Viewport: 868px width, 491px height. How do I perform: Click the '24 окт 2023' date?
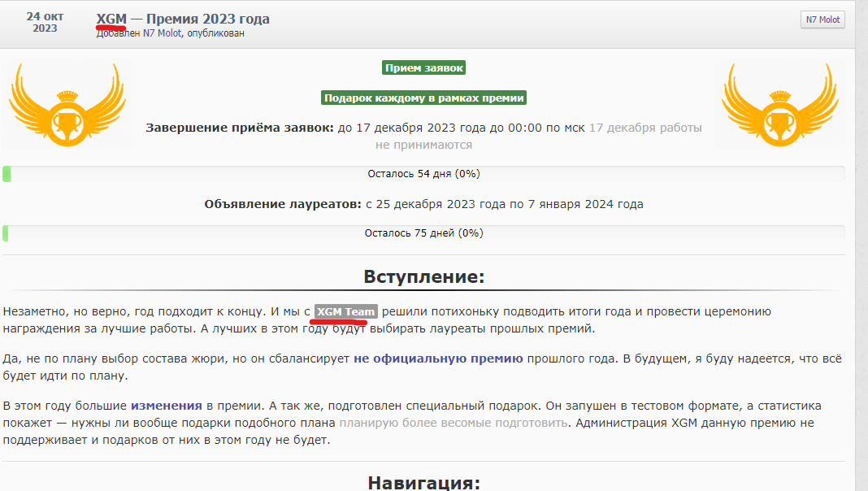(x=45, y=22)
